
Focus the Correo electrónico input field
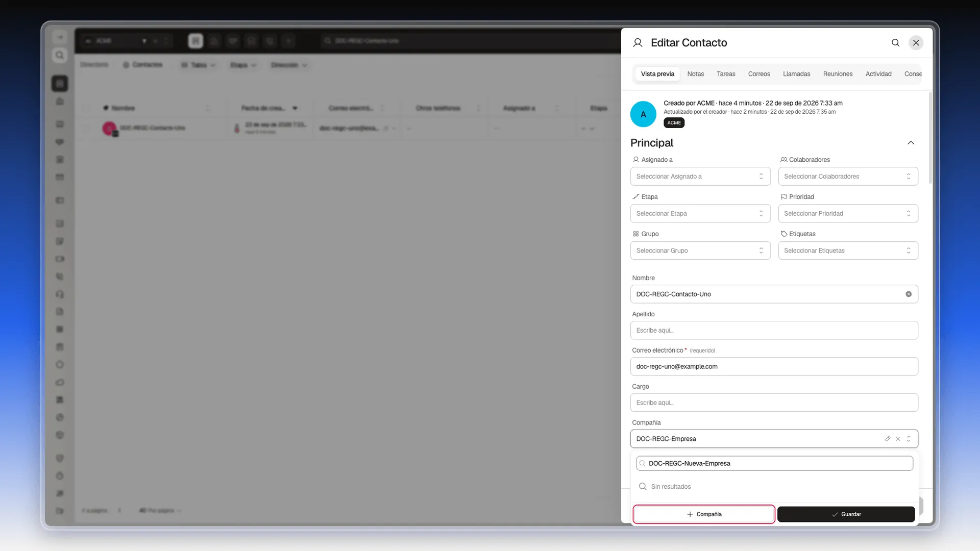pos(774,367)
